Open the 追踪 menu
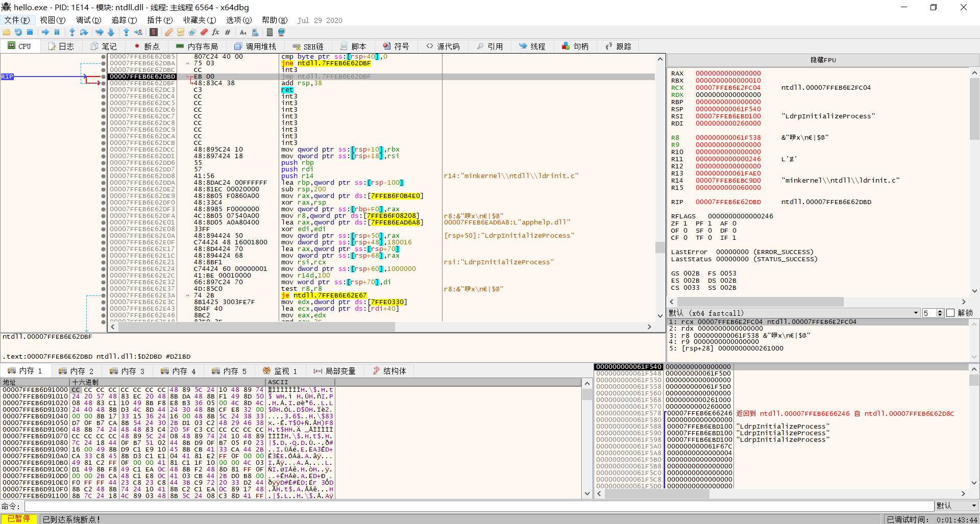This screenshot has height=524, width=980. point(124,20)
